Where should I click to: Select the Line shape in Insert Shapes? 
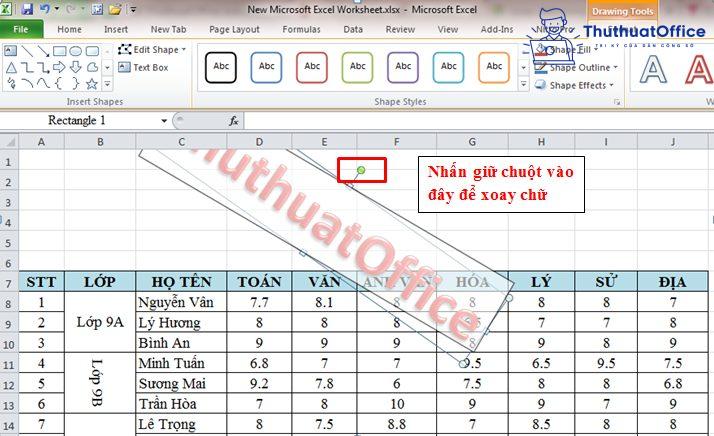click(27, 51)
